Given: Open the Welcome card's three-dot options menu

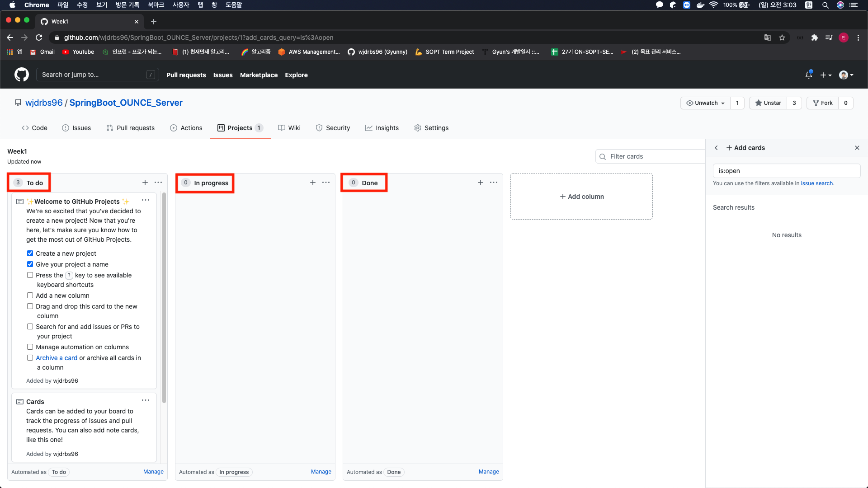Looking at the screenshot, I should pos(146,200).
